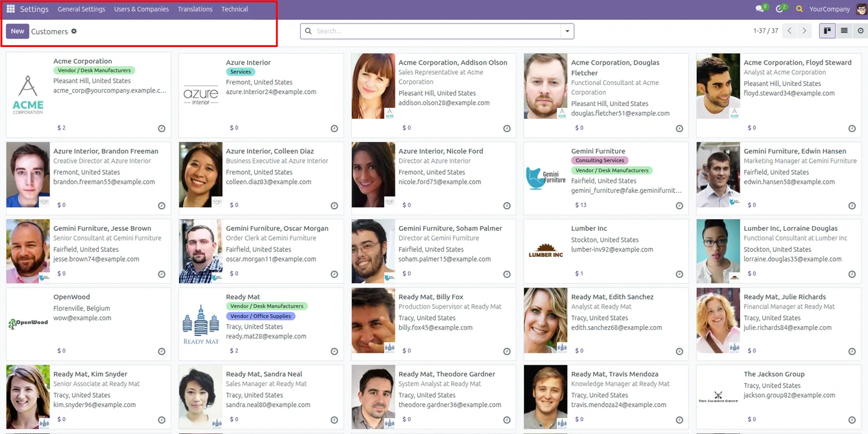Click the ACME Corporation logo image

point(28,95)
